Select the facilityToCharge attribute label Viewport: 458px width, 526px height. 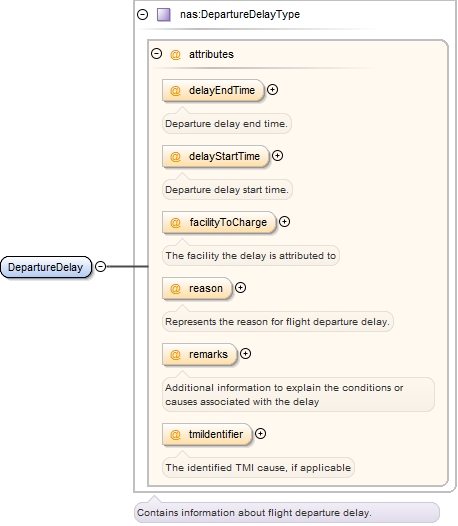pyautogui.click(x=228, y=222)
